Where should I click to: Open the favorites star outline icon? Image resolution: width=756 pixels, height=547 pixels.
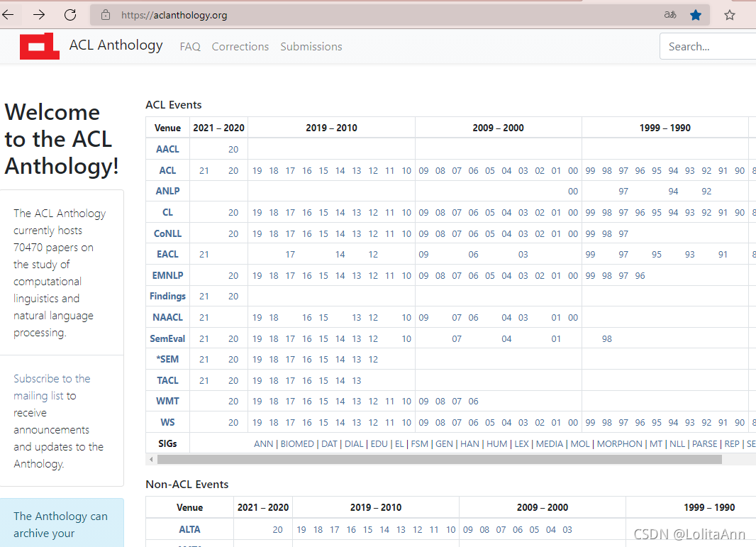(730, 15)
